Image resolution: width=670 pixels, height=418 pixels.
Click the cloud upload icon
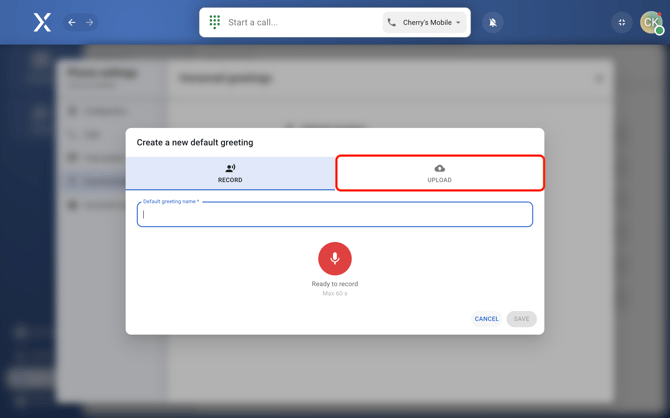(439, 168)
